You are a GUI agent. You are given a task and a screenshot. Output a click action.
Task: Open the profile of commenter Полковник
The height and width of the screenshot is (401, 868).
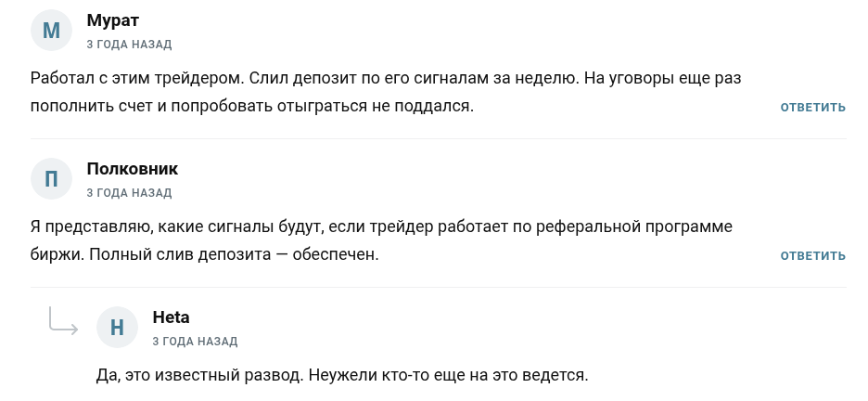click(132, 168)
